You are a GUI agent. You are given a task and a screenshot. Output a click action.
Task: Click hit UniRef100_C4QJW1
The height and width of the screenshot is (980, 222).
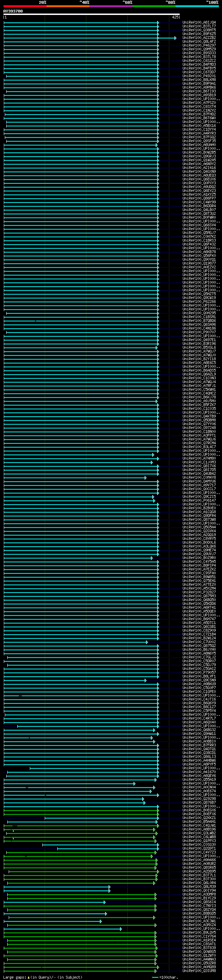coord(199,825)
